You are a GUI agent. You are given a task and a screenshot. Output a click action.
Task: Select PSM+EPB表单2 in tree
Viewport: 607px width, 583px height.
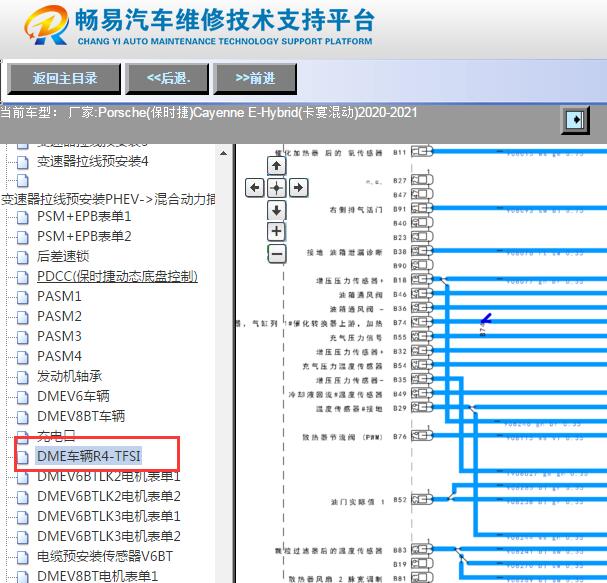pyautogui.click(x=84, y=236)
